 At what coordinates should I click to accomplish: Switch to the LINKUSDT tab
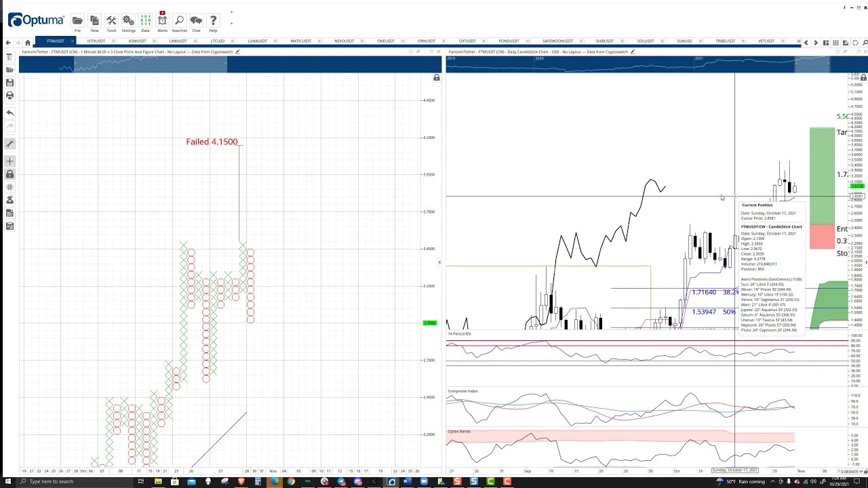click(x=178, y=41)
